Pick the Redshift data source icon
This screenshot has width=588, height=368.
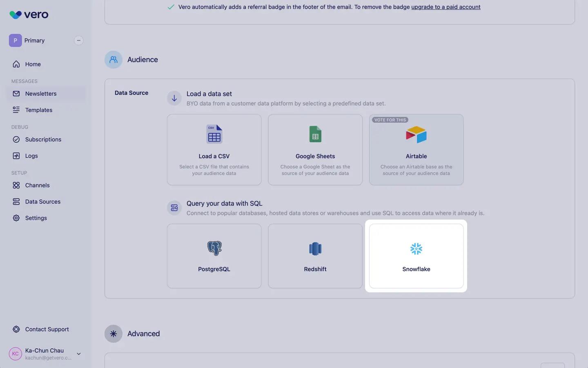point(315,249)
